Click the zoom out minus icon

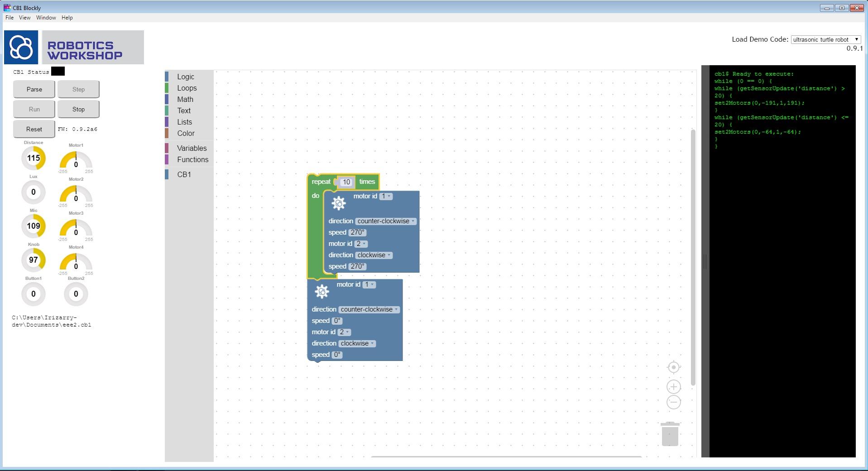tap(673, 402)
